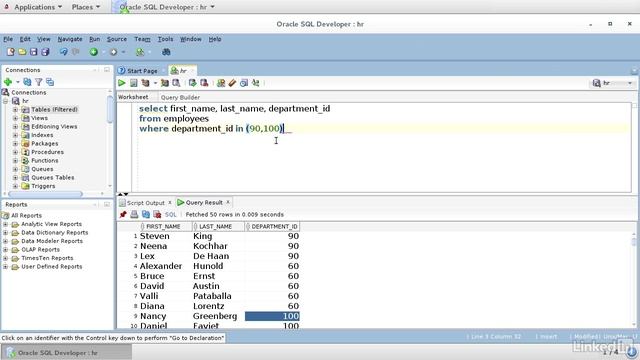
Task: Click the Delete row icon in Query Result
Action: pyautogui.click(x=157, y=214)
